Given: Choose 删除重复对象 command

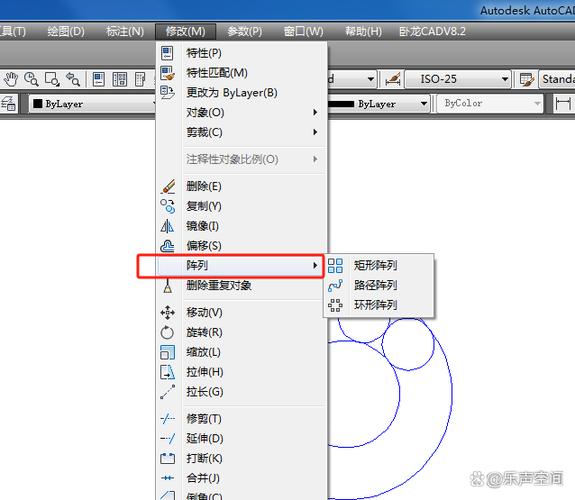Looking at the screenshot, I should 241,285.
